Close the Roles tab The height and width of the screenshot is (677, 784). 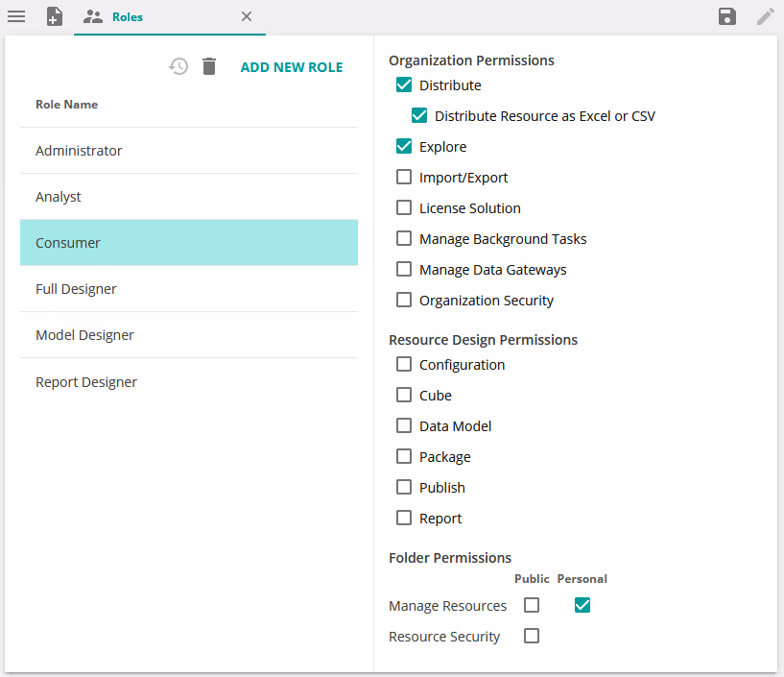(247, 16)
